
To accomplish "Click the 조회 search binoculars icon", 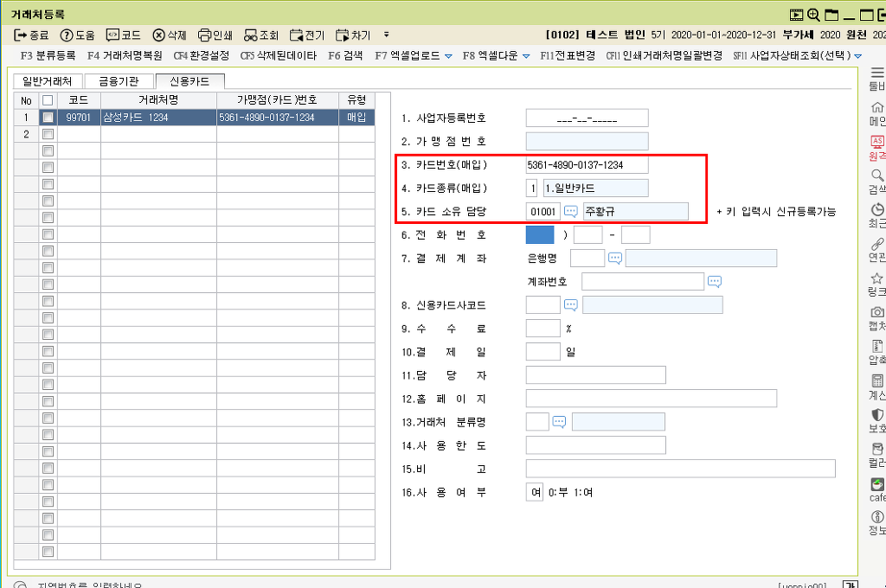I will click(251, 35).
